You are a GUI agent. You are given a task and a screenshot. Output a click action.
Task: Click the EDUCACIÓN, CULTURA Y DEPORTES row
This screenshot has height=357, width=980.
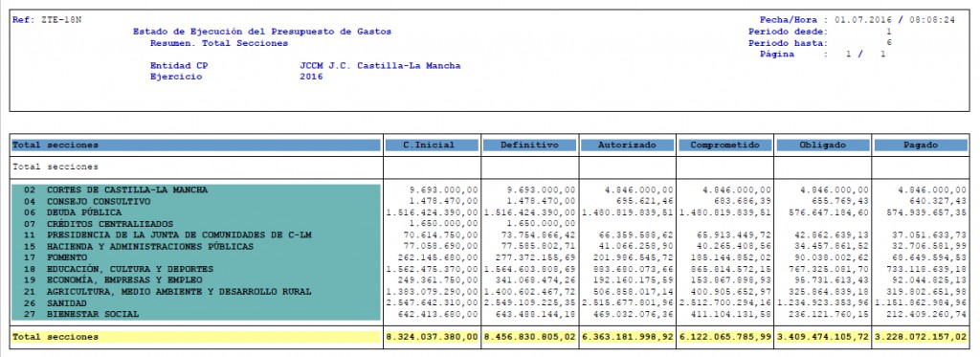point(195,269)
